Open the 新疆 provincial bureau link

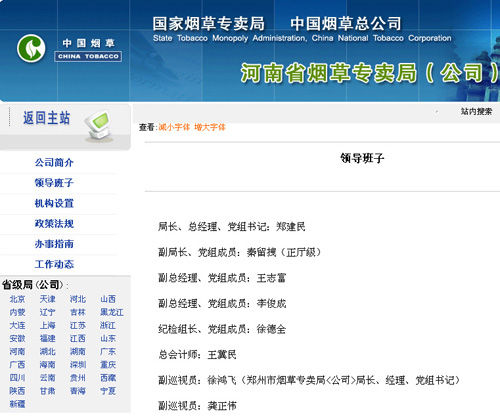tap(17, 404)
